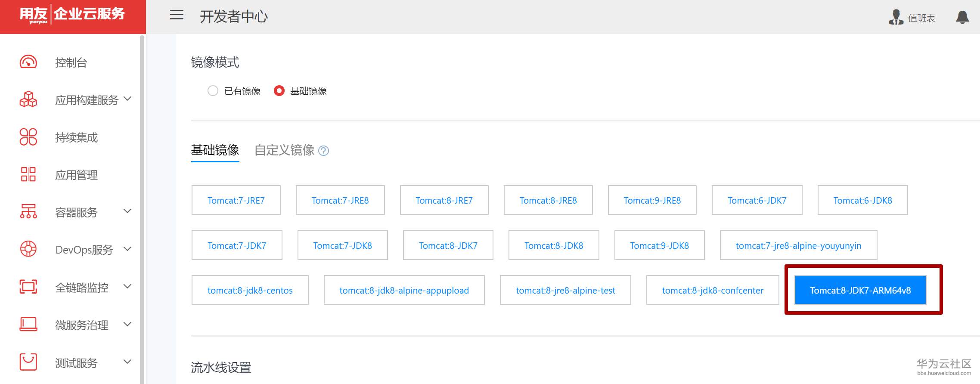Screen dimensions: 980x384
Task: Open 应用管理 in the sidebar
Action: tap(77, 175)
